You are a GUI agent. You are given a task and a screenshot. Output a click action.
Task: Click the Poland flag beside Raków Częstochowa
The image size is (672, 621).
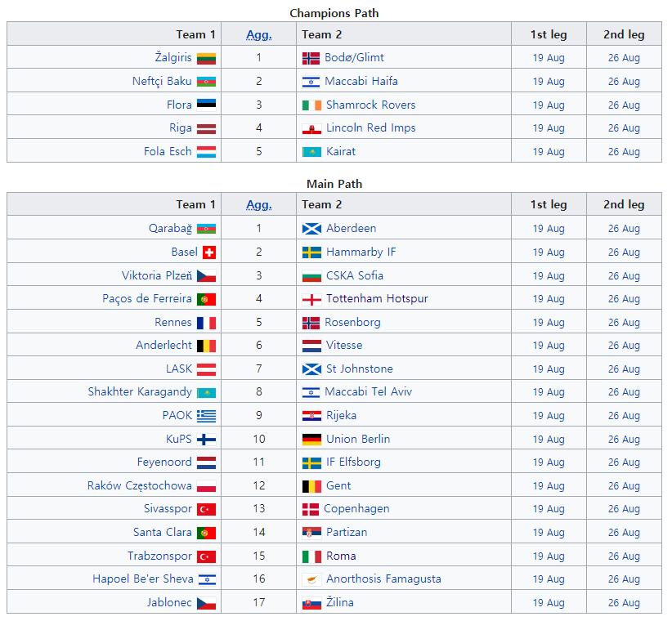pyautogui.click(x=206, y=486)
